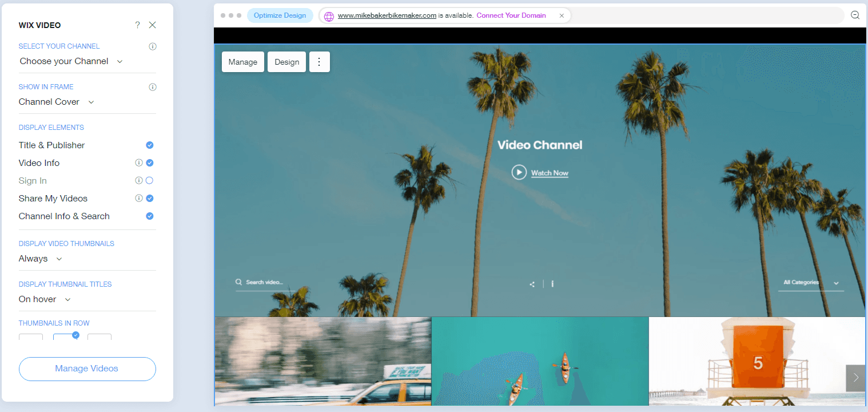Uncheck the Title & Publisher checkbox
Viewport: 868px width, 412px height.
click(x=149, y=145)
